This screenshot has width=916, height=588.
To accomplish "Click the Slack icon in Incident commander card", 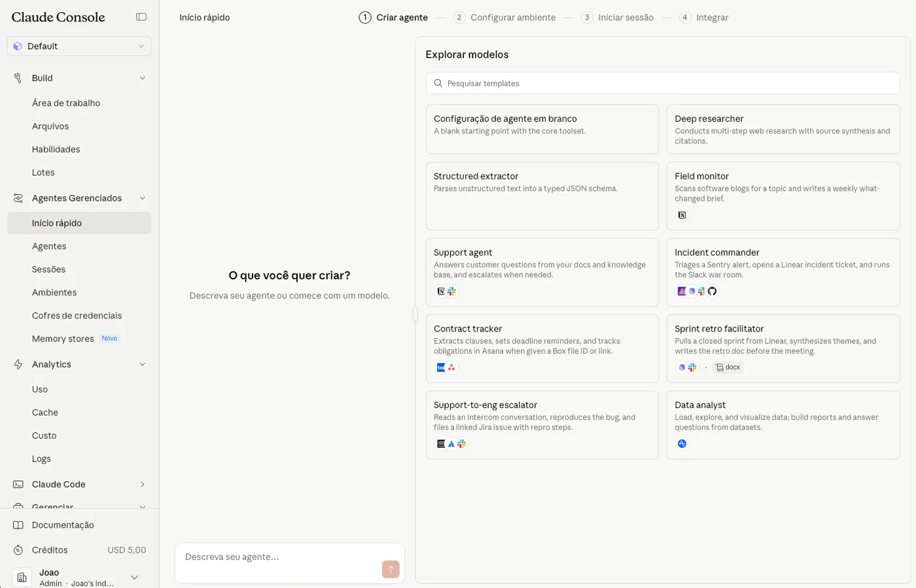I will [702, 292].
